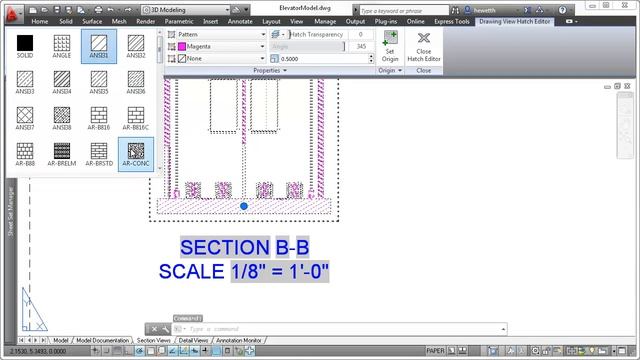Apply the AR-BRSTD brick pattern
The width and height of the screenshot is (640, 360).
(99, 154)
